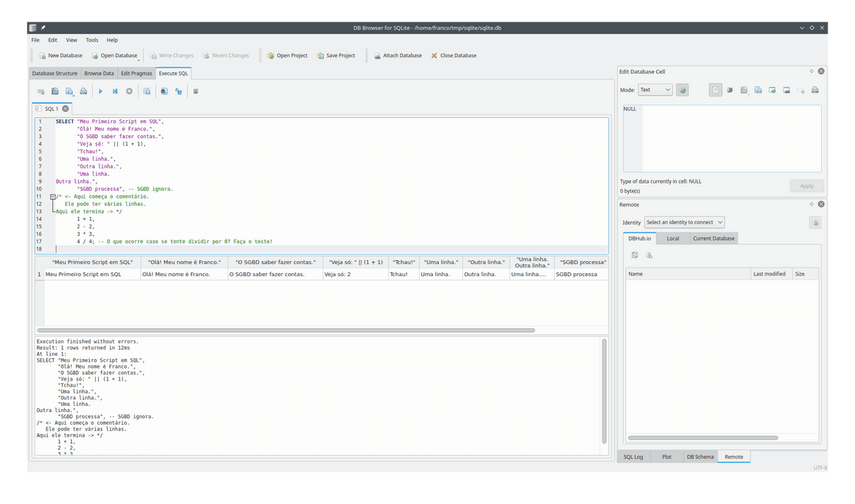
Task: Close the SQL 1 tab
Action: (66, 108)
